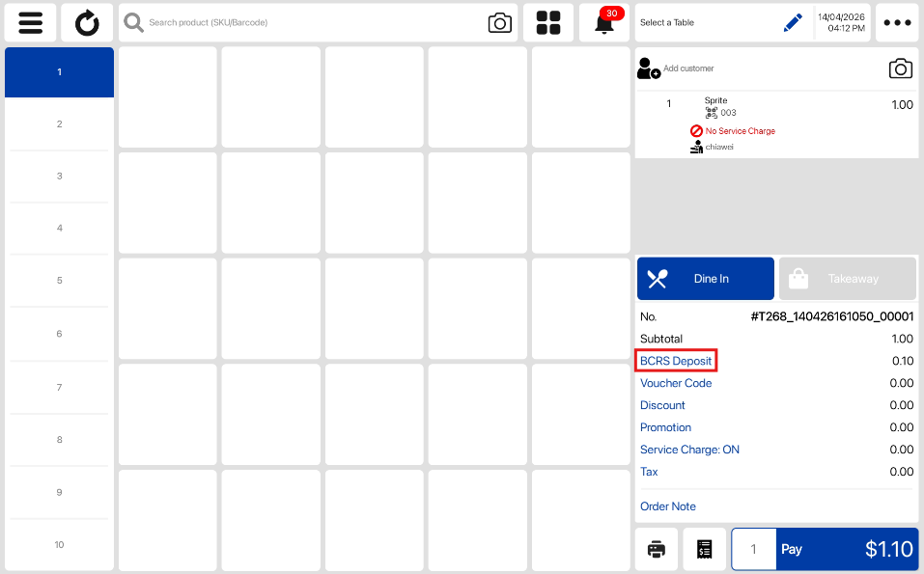The height and width of the screenshot is (574, 924).
Task: Select category tab 1
Action: pyautogui.click(x=59, y=72)
